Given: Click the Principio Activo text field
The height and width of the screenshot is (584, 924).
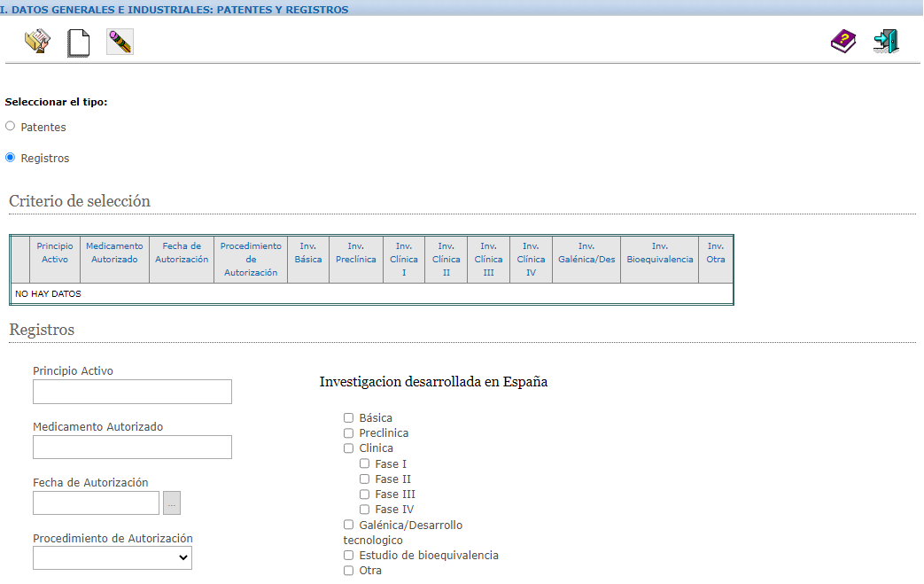Looking at the screenshot, I should tap(132, 392).
